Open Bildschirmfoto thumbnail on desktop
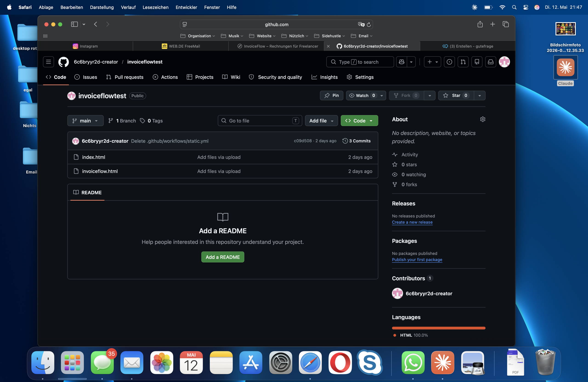 coord(565,29)
